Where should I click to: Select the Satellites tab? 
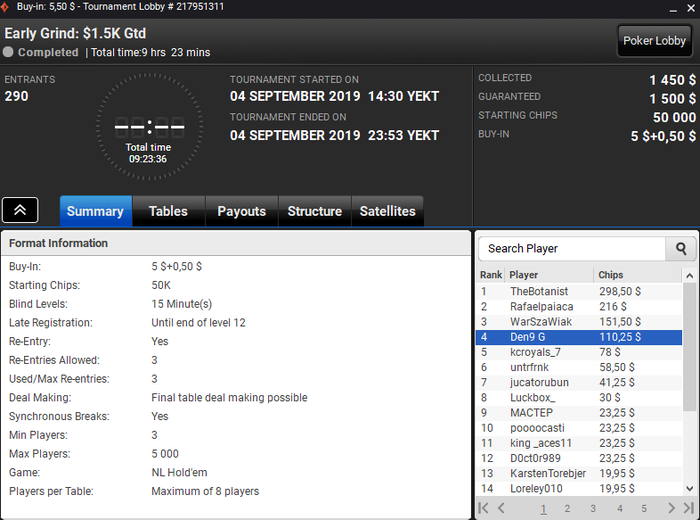pos(388,211)
